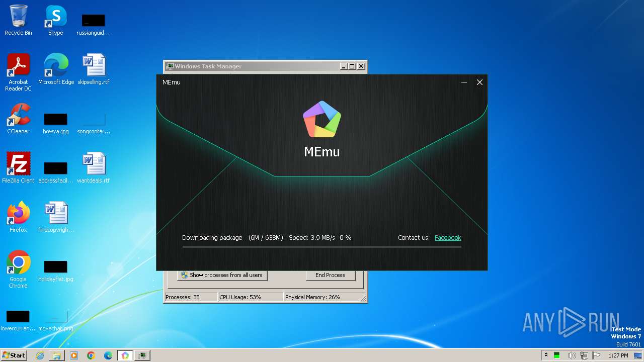The image size is (644, 362).
Task: Maximize the Windows Task Manager window
Action: pyautogui.click(x=352, y=66)
